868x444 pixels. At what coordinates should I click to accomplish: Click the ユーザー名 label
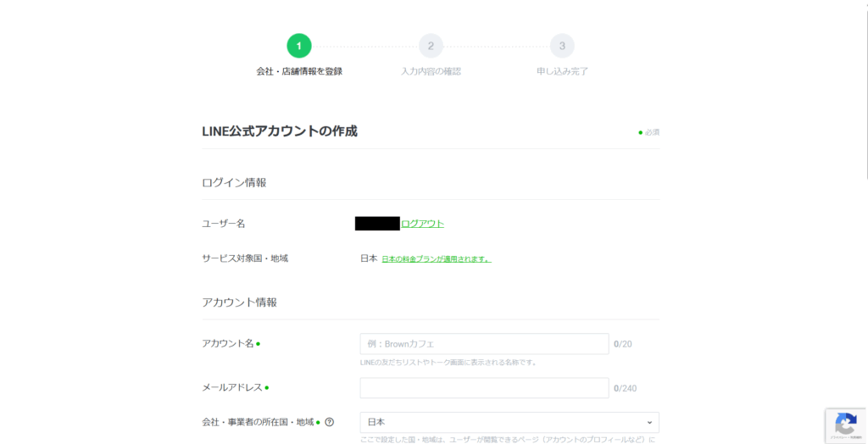pyautogui.click(x=224, y=224)
